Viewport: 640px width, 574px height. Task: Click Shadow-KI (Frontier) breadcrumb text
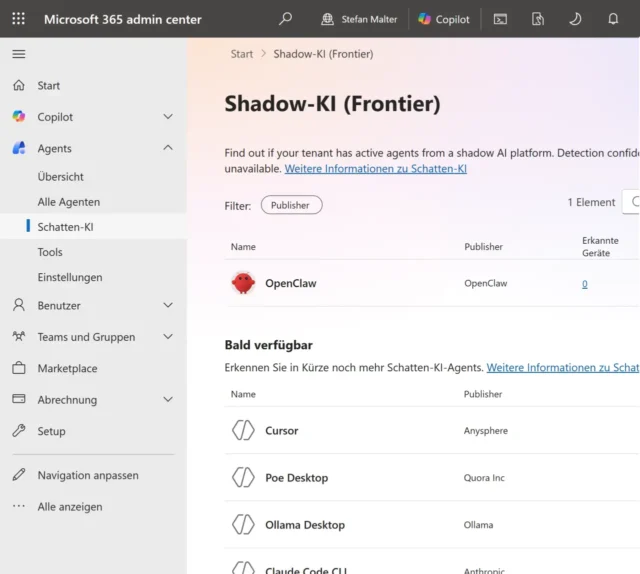pyautogui.click(x=323, y=54)
